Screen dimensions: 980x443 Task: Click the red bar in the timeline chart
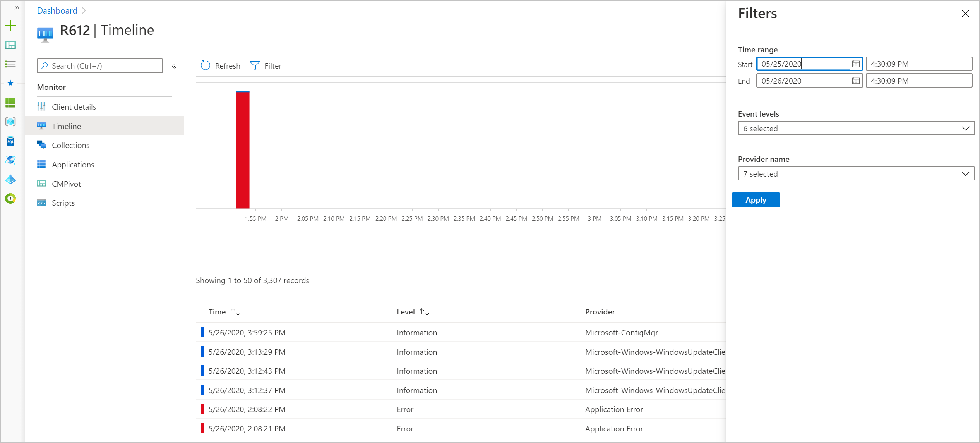[243, 150]
